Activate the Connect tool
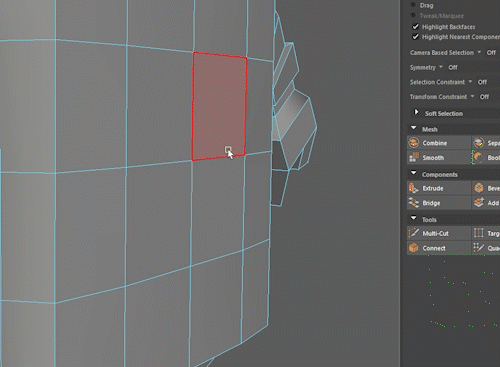The height and width of the screenshot is (367, 500). (x=439, y=248)
